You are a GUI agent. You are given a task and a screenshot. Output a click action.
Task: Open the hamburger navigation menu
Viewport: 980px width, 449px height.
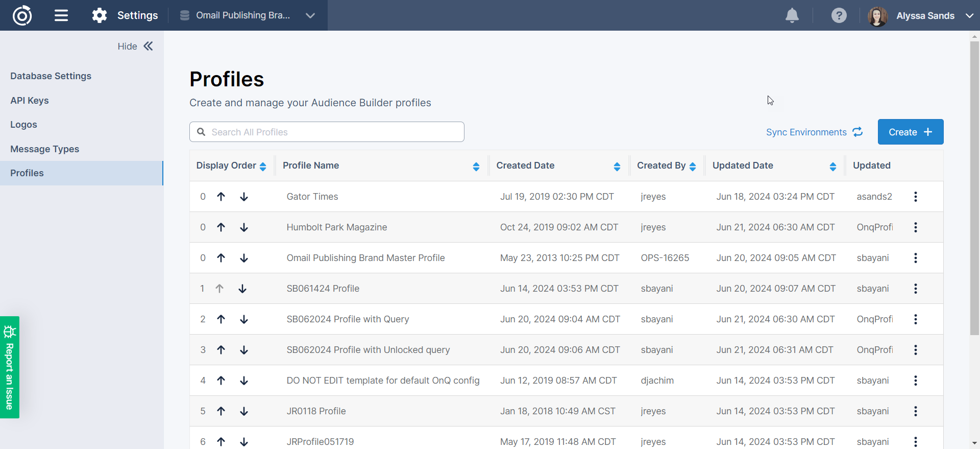click(x=61, y=15)
